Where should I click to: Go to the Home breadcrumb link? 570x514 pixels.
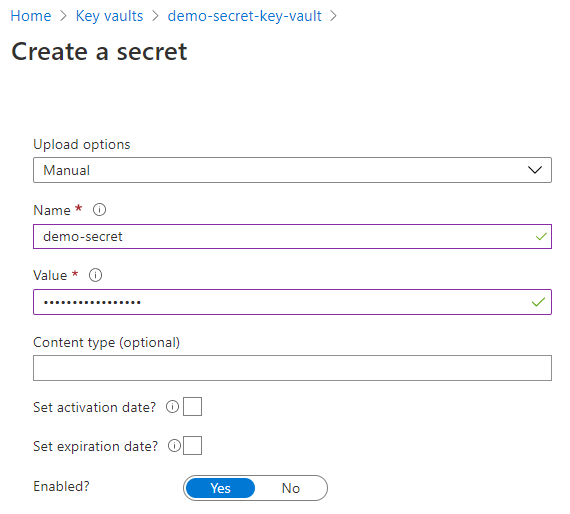(x=31, y=16)
